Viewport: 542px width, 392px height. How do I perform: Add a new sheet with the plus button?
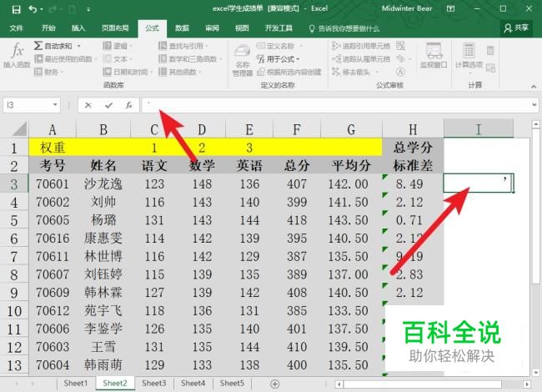275,384
